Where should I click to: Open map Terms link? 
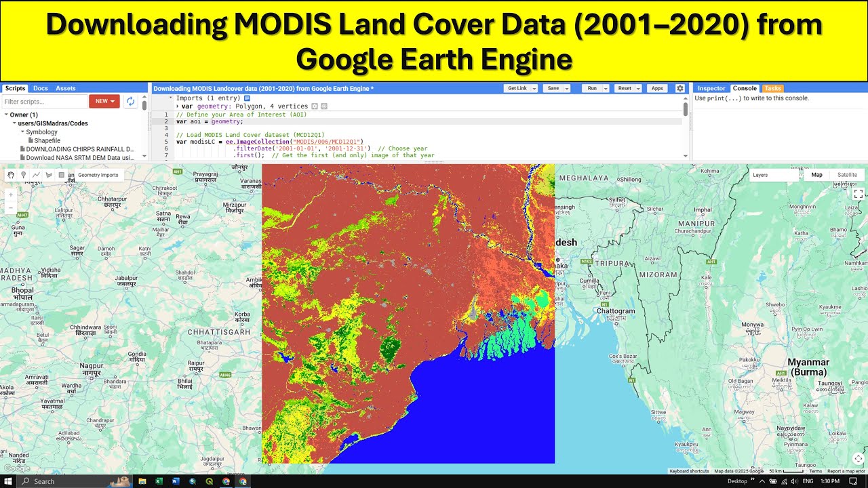(815, 471)
